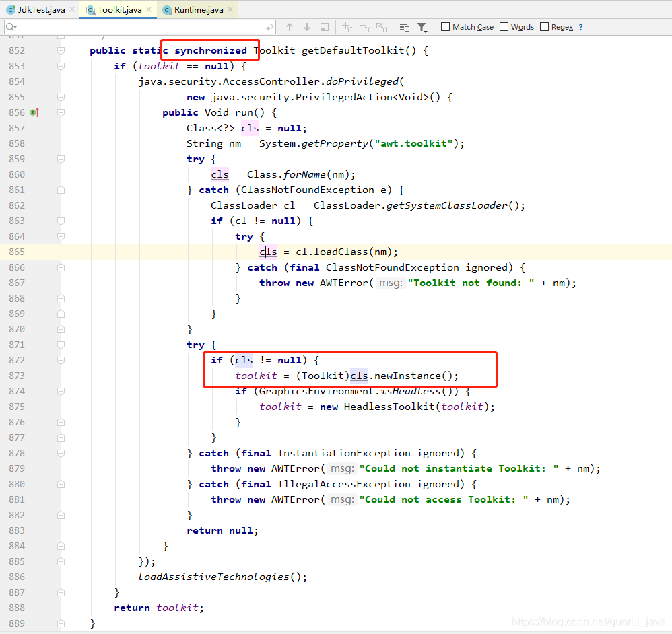Open regex help question mark
Screen dimensions: 672x634
pos(580,27)
